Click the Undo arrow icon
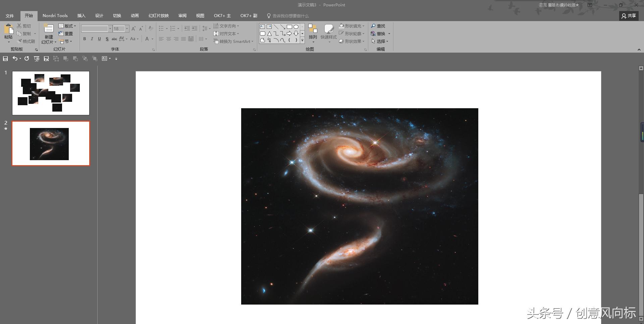Viewport: 644px width, 324px height. point(15,59)
